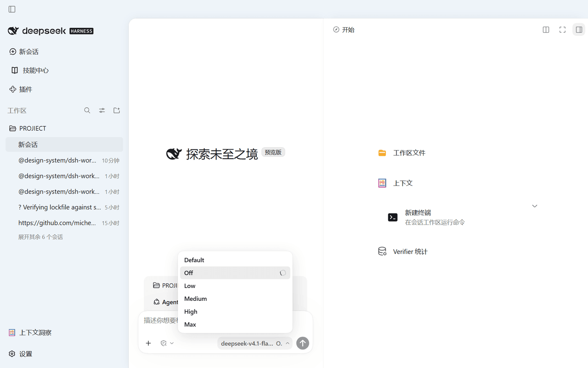Collapse the left sidebar with the panel icon
Screen dimensions: 588x368
point(12,9)
